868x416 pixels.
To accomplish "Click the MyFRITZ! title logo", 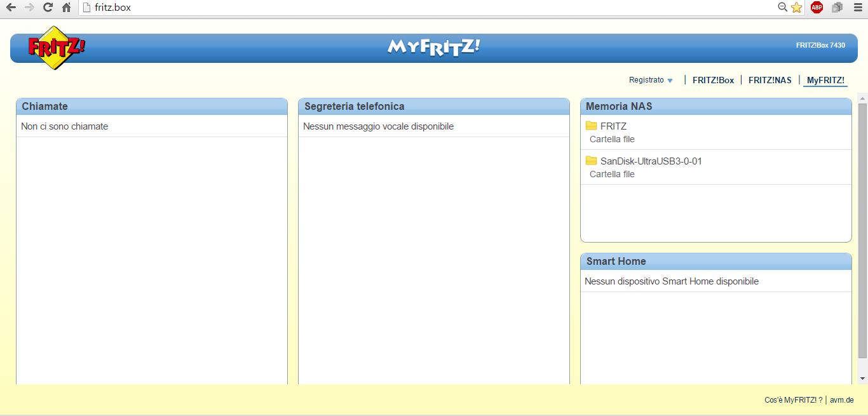I will coord(434,48).
